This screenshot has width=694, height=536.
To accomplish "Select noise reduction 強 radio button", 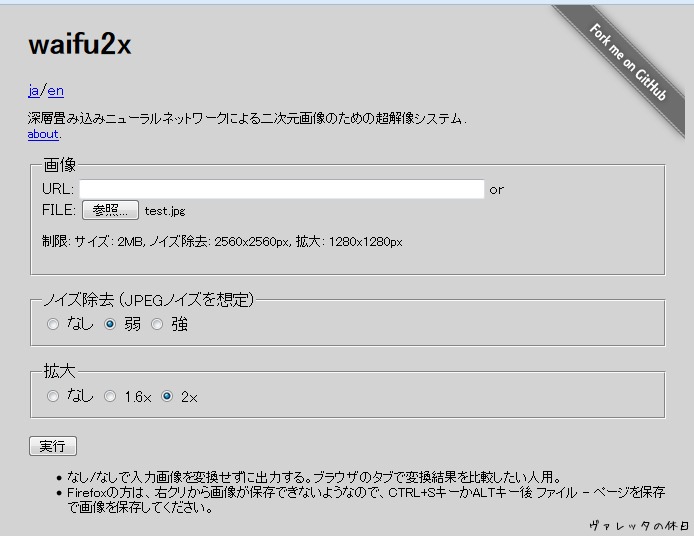I will click(157, 324).
